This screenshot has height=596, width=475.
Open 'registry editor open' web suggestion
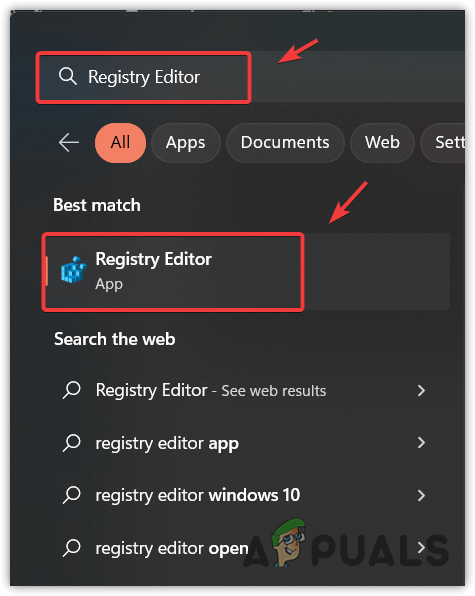click(243, 548)
